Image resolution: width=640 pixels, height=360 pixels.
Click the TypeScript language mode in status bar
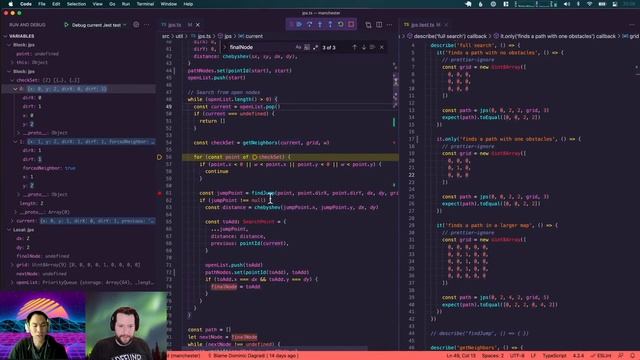coord(554,356)
